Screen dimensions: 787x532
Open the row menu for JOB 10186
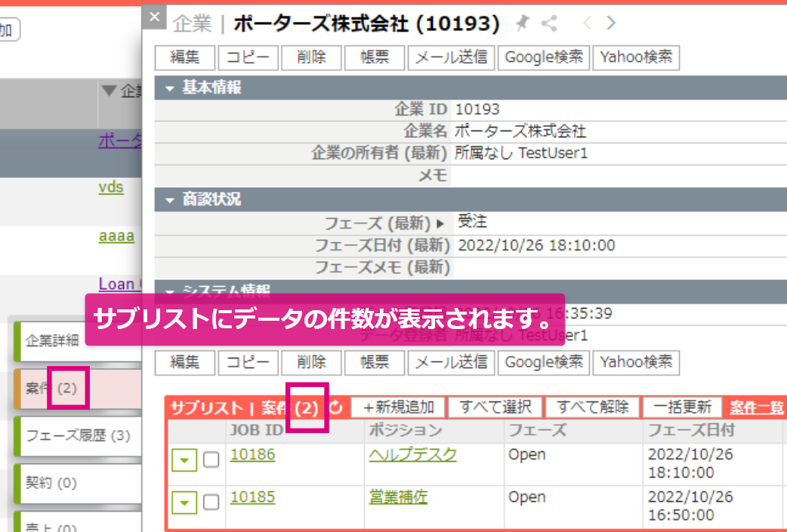184,460
